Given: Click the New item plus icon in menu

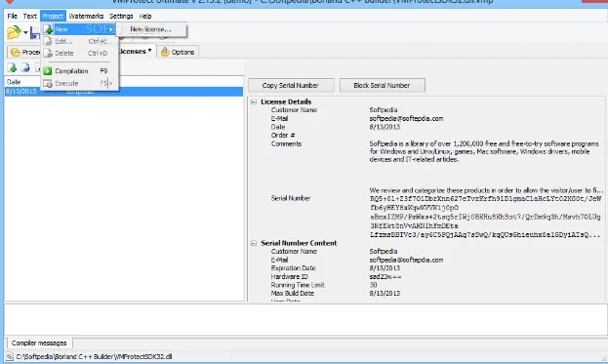Looking at the screenshot, I should click(x=48, y=29).
